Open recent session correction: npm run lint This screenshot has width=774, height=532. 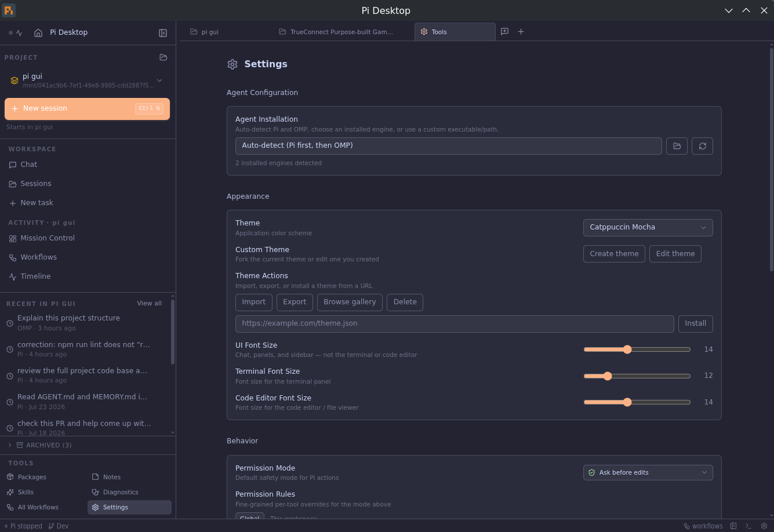pos(85,349)
